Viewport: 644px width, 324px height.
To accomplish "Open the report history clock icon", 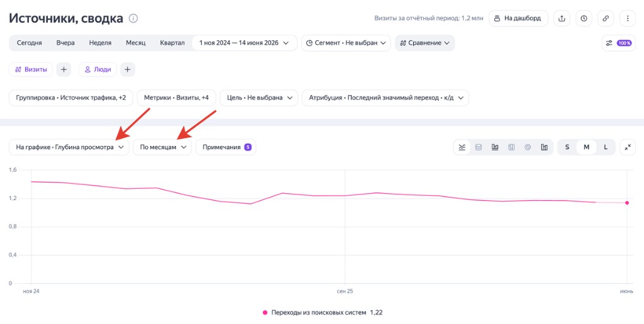I will coord(584,18).
